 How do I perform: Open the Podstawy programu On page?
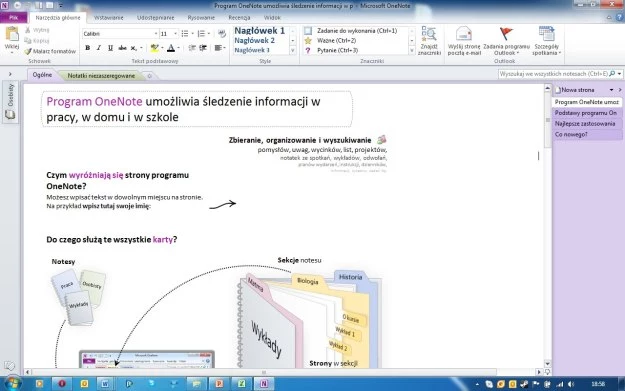click(586, 113)
